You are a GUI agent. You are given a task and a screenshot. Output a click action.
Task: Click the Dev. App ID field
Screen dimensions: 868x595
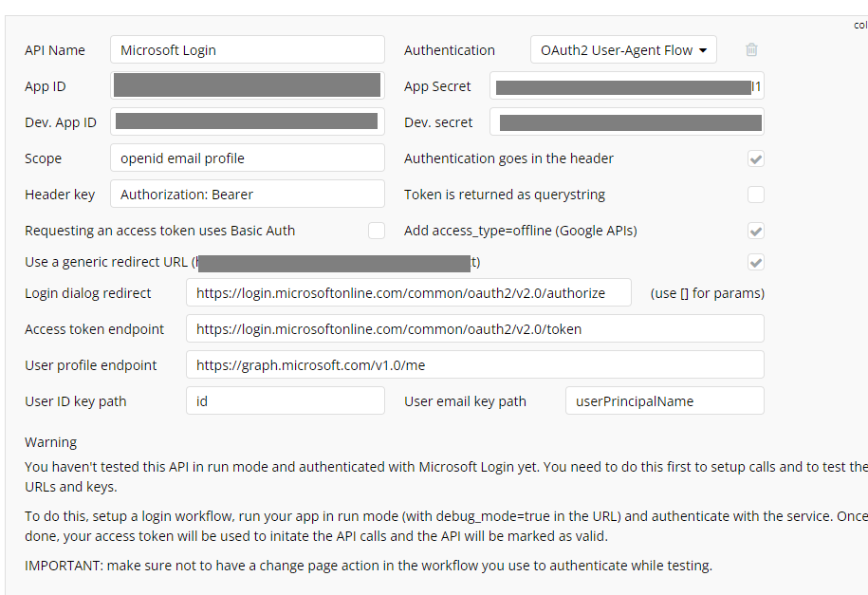tap(247, 121)
